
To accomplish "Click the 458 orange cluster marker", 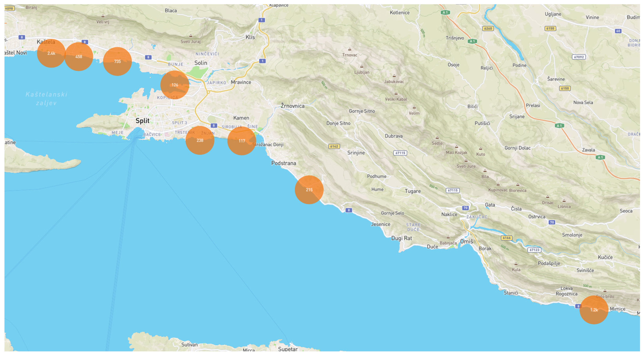I will (x=79, y=57).
